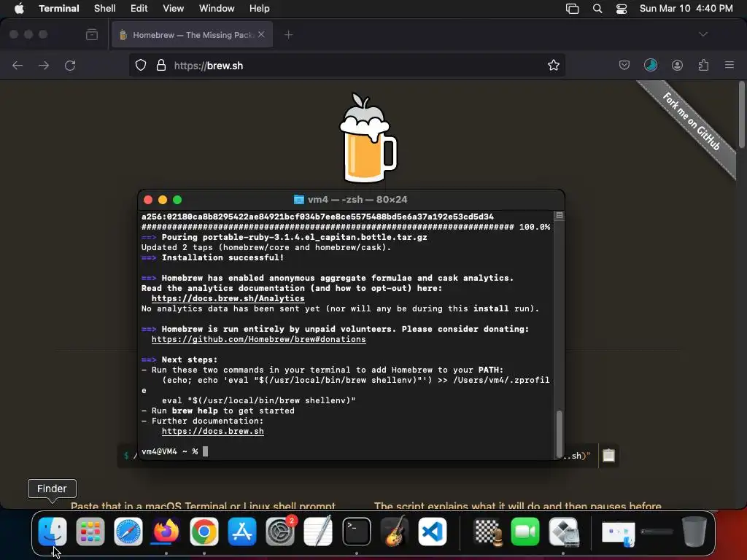Open the Apple menu

[x=19, y=9]
